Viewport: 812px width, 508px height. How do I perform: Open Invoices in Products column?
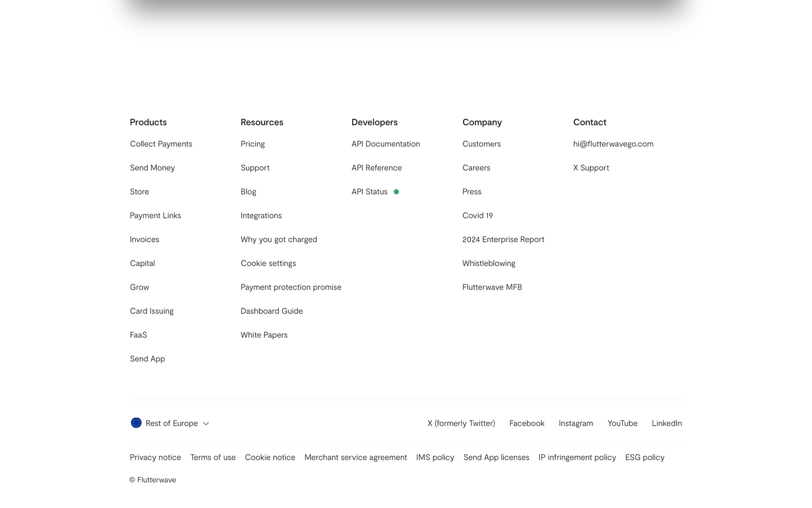pos(145,239)
